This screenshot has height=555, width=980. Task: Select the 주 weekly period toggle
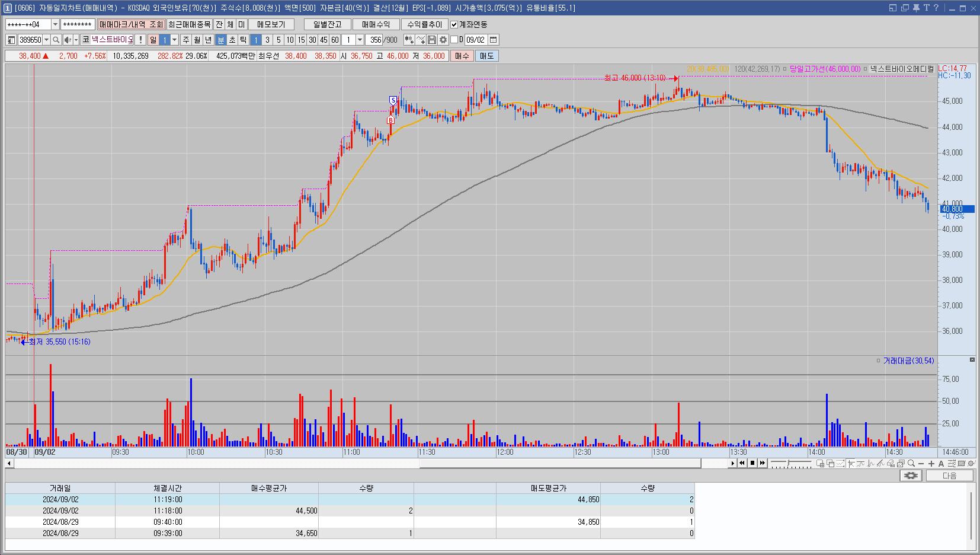pos(185,40)
